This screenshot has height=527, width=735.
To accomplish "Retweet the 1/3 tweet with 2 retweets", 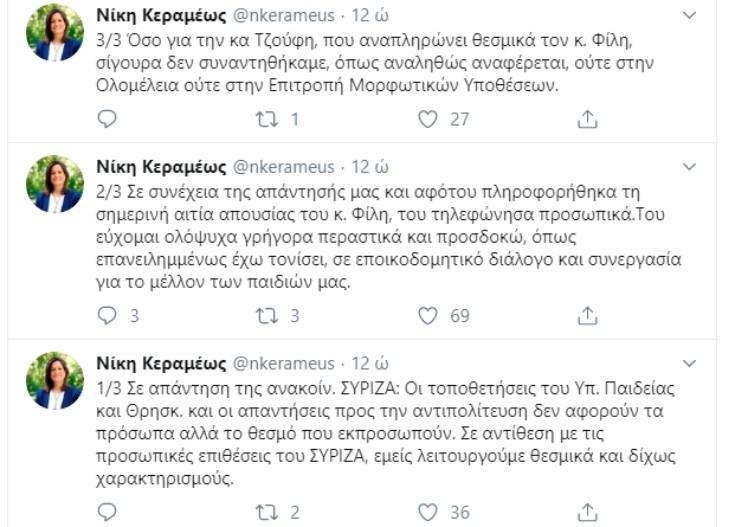I will (x=267, y=512).
